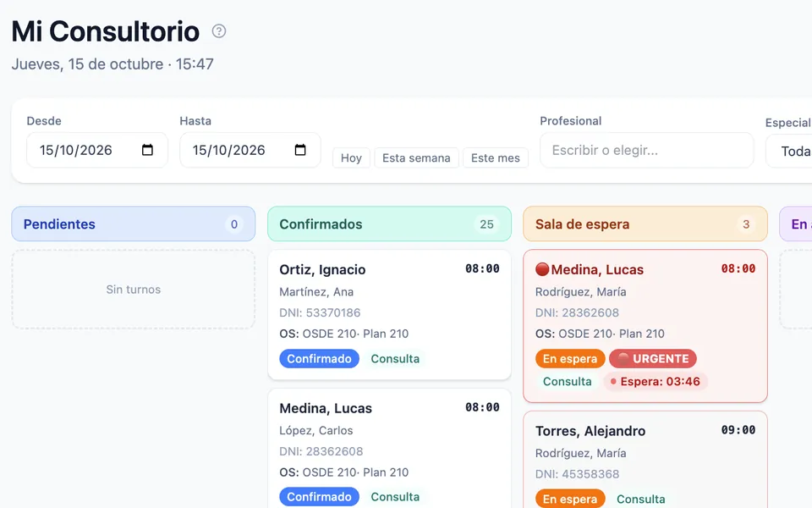Click the 09:00 time on Torres card
This screenshot has height=508, width=812.
(x=738, y=430)
